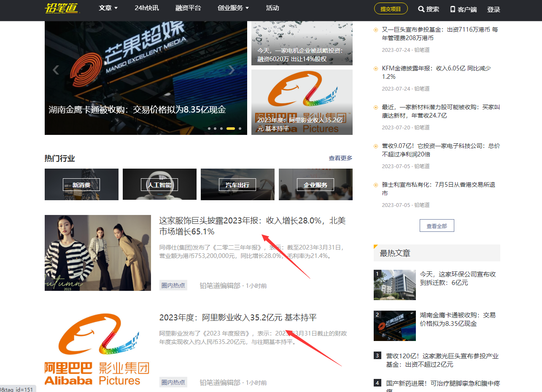Open hot article ranked number 1 thumbnail
542x392 pixels.
pos(395,285)
